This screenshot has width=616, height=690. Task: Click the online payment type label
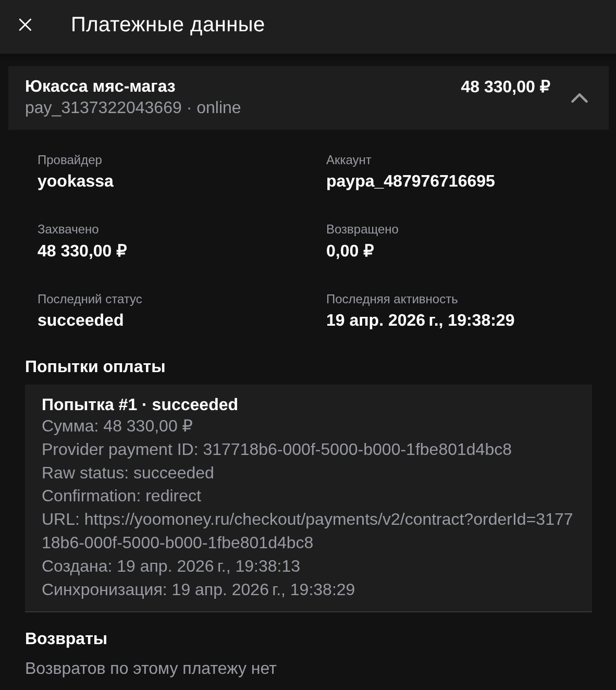(x=218, y=107)
